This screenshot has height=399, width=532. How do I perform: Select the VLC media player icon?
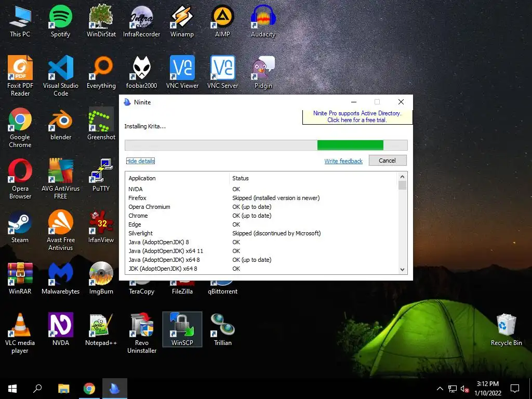[x=20, y=334]
